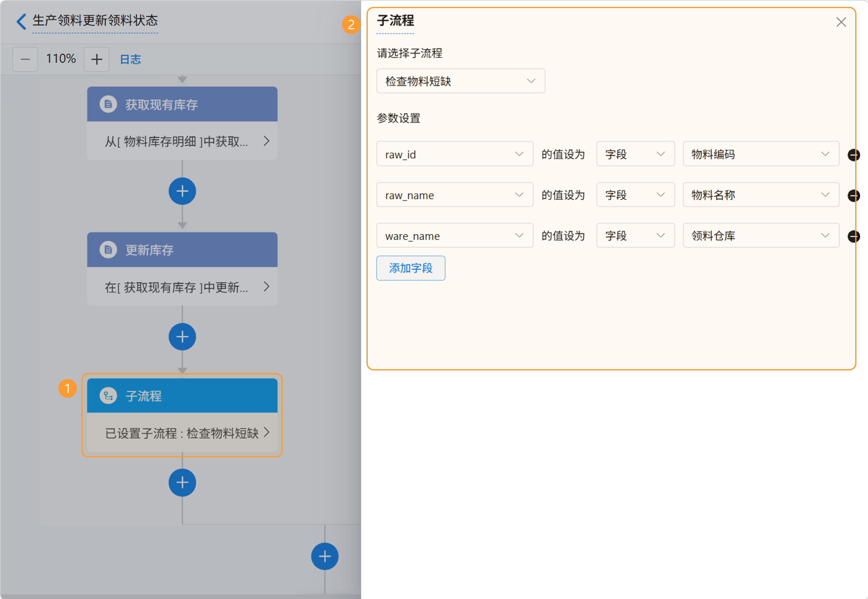The image size is (868, 599).
Task: Zoom in the canvas with the plus button
Action: click(96, 59)
